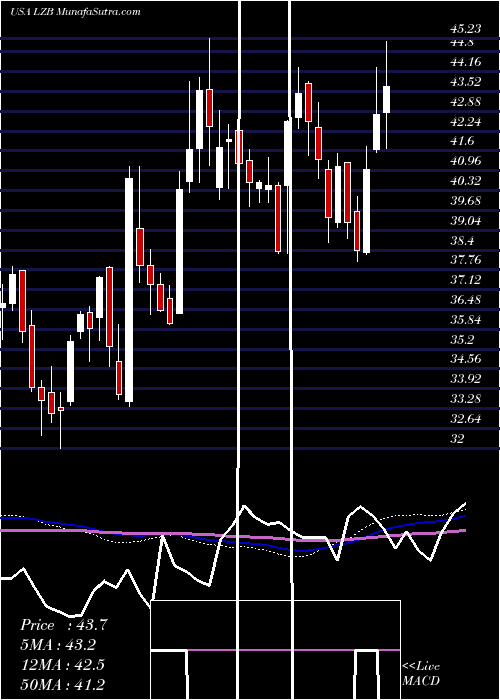Select the 37.76 price axis label
Image resolution: width=500 pixels, height=700 pixels.
point(466,260)
